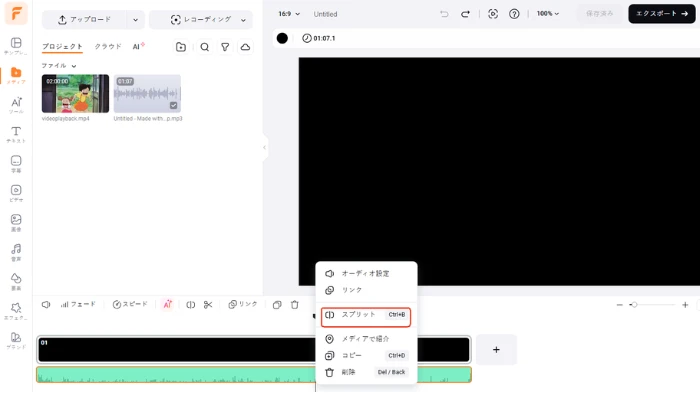700x400 pixels.
Task: Click the FlexClip logo icon
Action: [x=16, y=13]
